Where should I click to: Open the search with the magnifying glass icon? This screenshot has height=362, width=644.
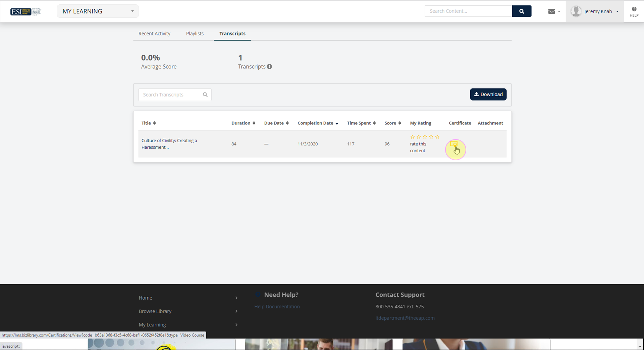(521, 11)
